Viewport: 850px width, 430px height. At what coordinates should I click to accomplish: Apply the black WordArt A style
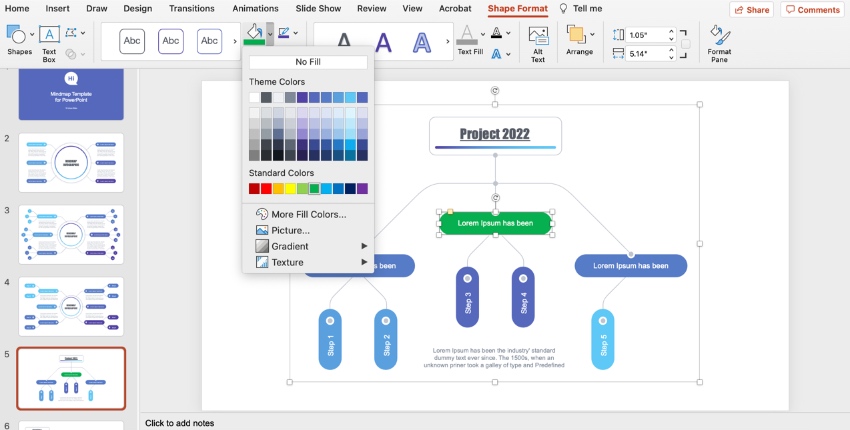tap(344, 42)
